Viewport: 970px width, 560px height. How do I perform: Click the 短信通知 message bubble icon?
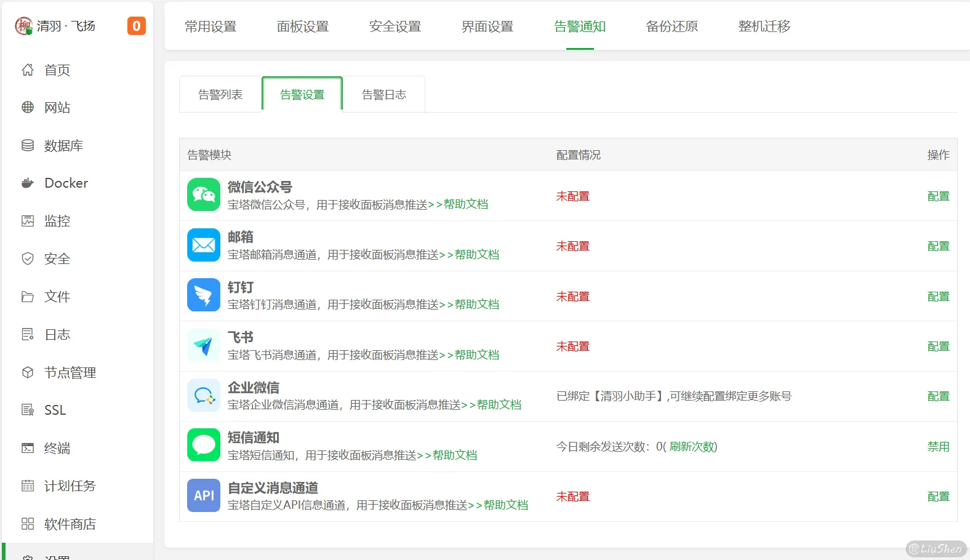(x=204, y=445)
